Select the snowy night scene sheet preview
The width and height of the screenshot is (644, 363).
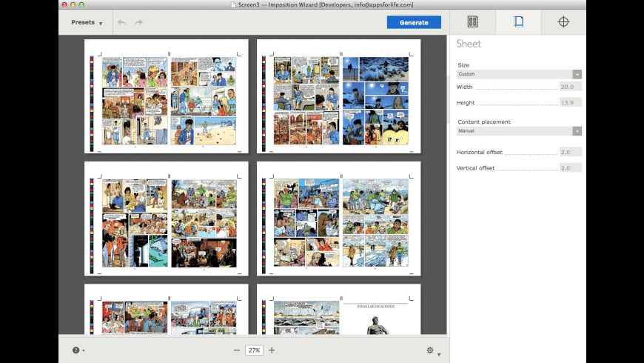point(338,96)
